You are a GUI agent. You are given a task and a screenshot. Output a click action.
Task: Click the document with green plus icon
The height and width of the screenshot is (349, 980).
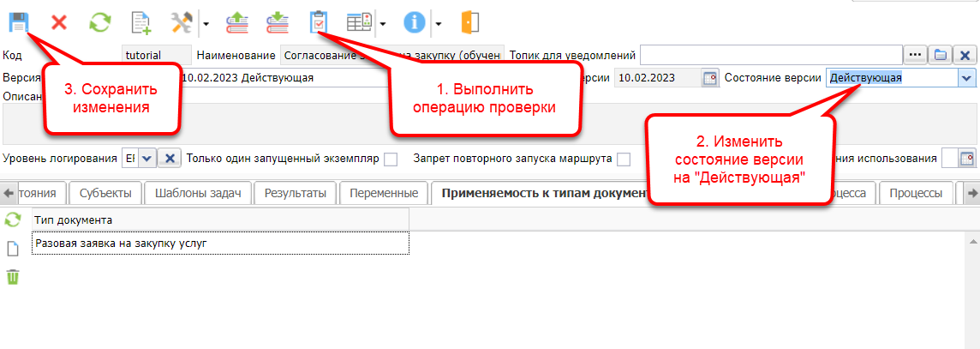coord(140,22)
